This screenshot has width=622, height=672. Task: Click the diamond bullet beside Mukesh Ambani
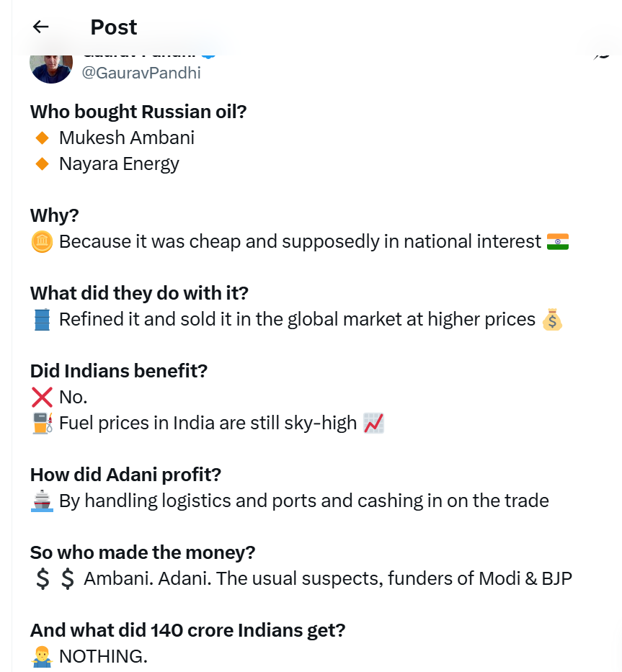pyautogui.click(x=42, y=138)
